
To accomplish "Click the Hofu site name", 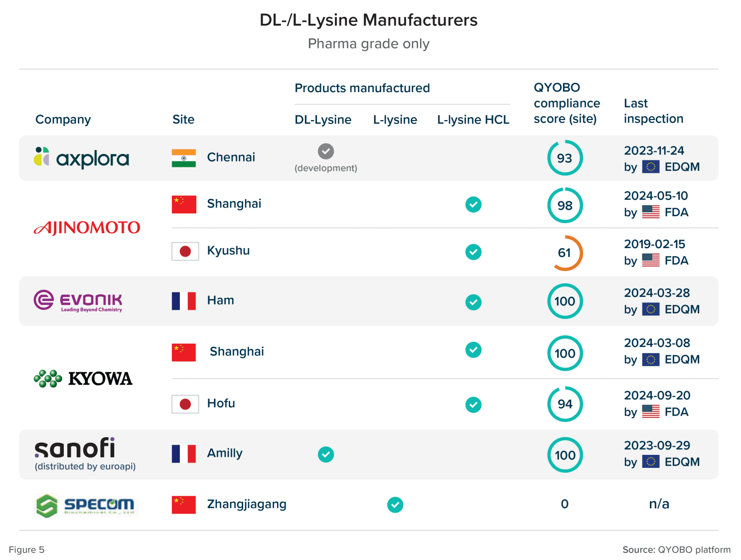I will (221, 403).
